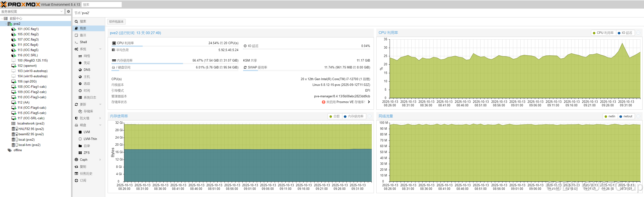Open 目录 under 磁盘
Image resolution: width=644 pixels, height=197 pixels.
tap(89, 146)
